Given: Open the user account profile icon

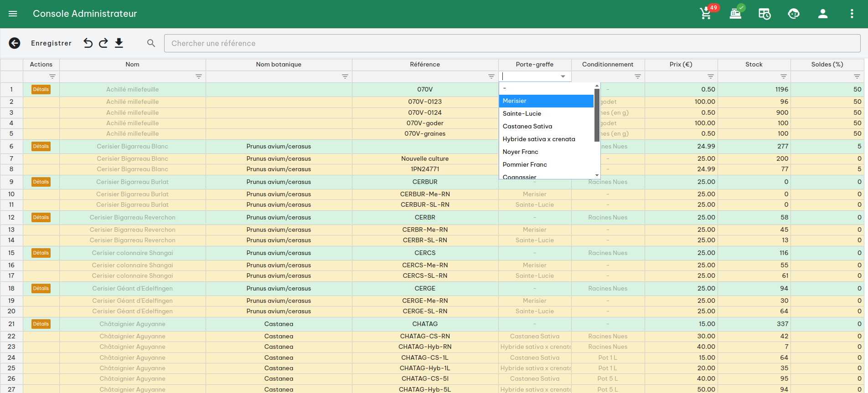Looking at the screenshot, I should pyautogui.click(x=822, y=14).
